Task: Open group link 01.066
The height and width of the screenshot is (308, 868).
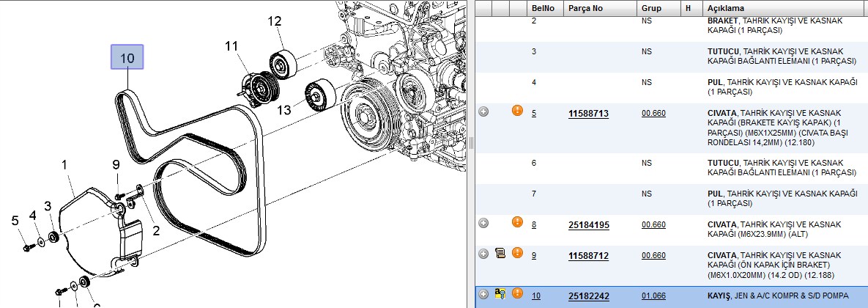Action: 654,296
